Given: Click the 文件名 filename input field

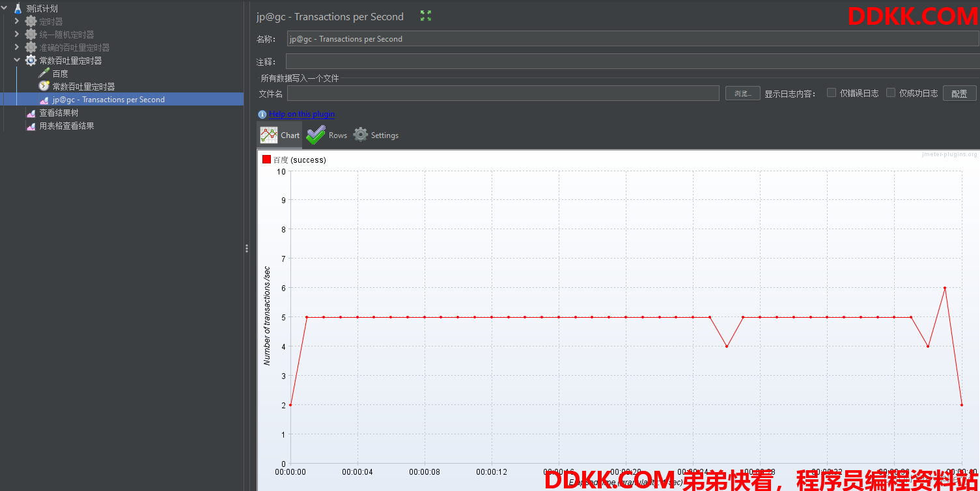Looking at the screenshot, I should tap(503, 93).
